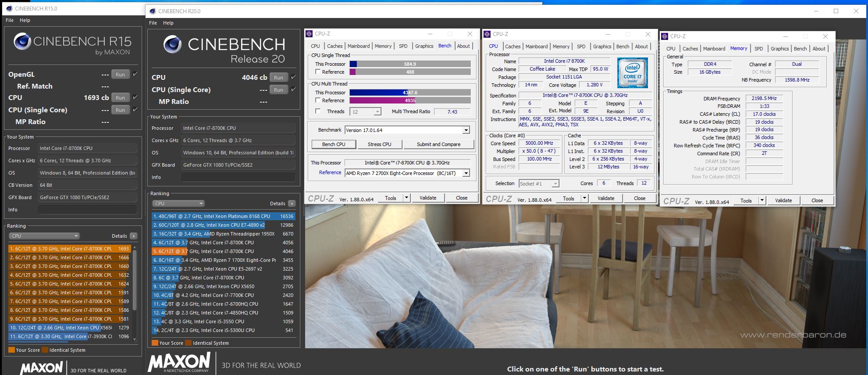The height and width of the screenshot is (375, 868).
Task: Click Close button in CPU-Z CPU window
Action: (x=639, y=198)
